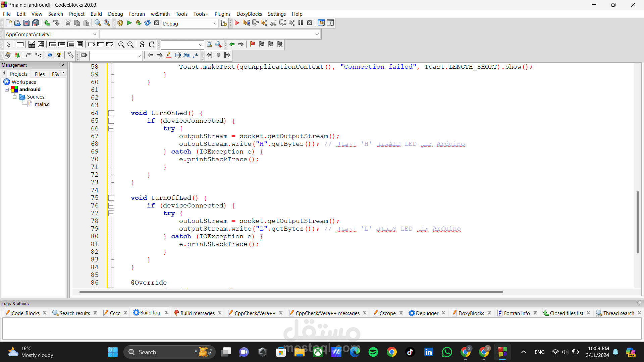
Task: Click the Toggle bookmark red flag icon
Action: point(252,44)
